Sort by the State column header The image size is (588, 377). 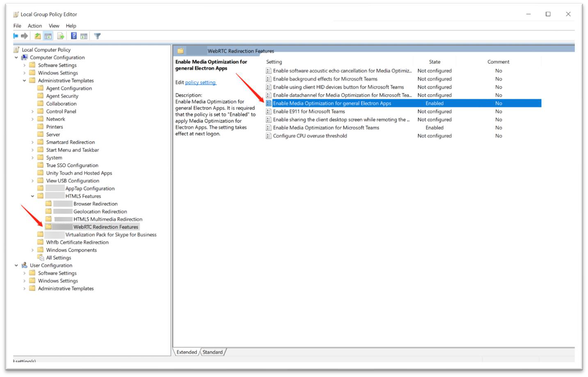tap(435, 62)
